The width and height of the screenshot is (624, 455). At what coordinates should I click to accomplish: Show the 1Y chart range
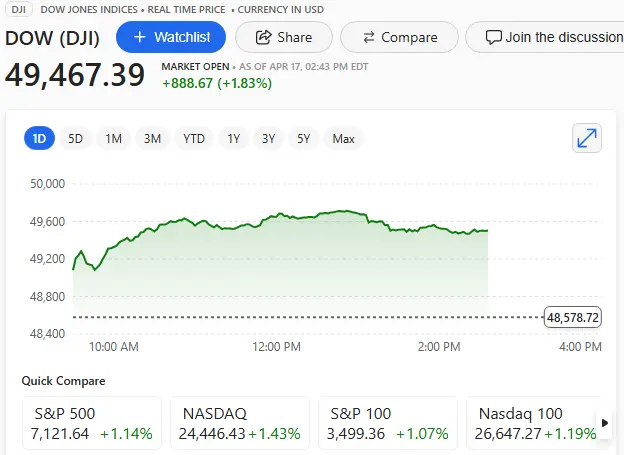tap(234, 139)
